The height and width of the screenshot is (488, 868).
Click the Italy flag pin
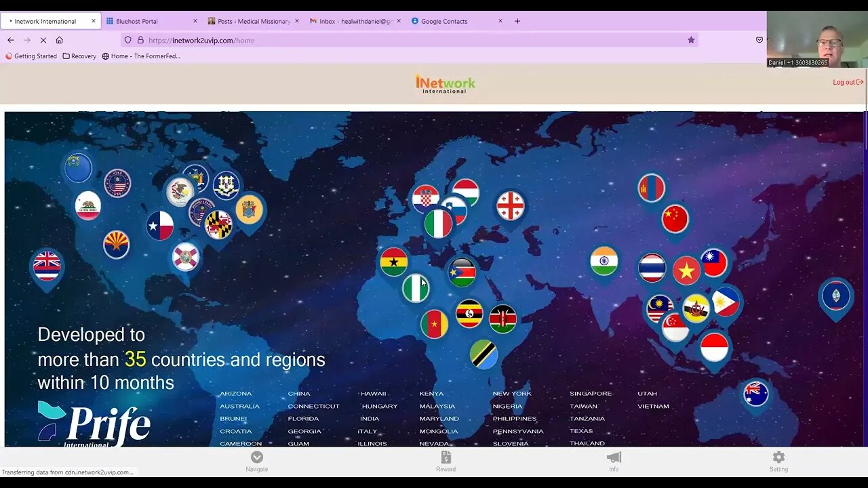(x=438, y=224)
